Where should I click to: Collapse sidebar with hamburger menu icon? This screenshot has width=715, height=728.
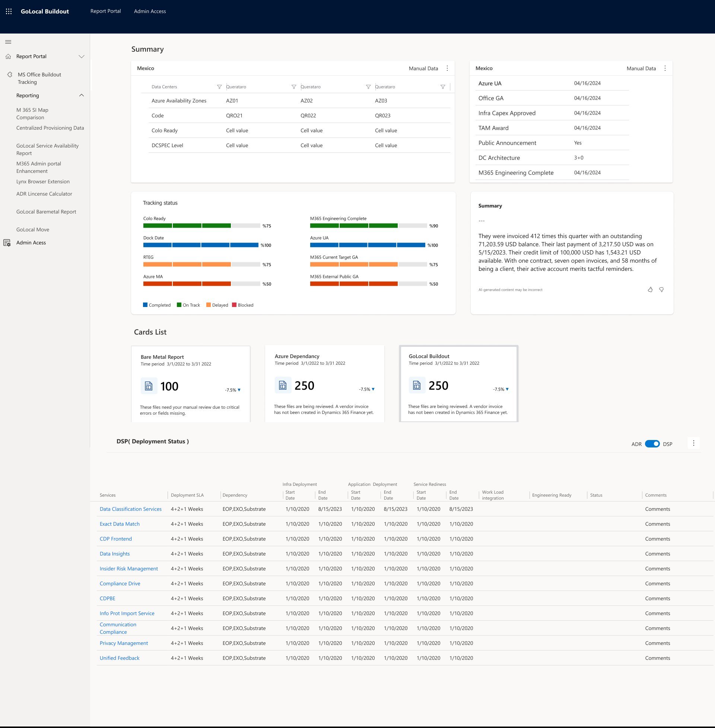pos(8,42)
